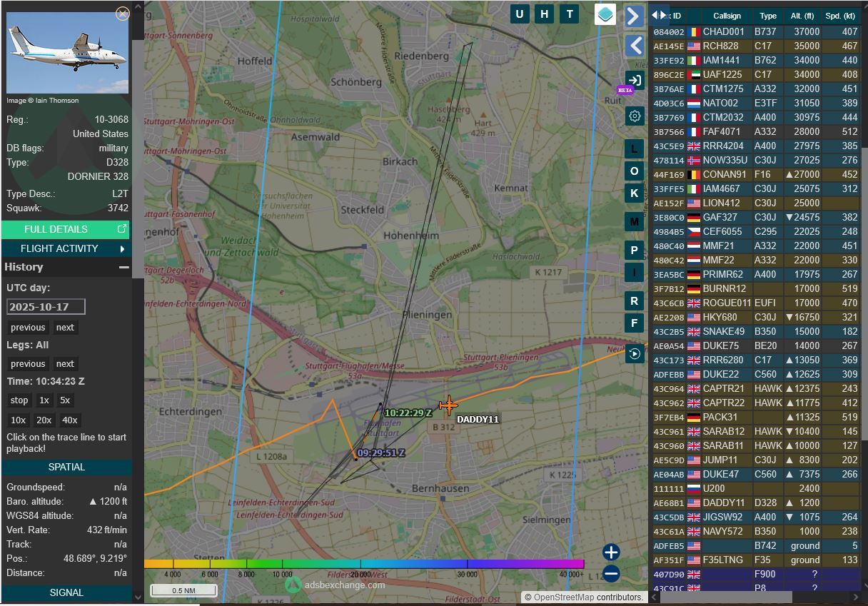The image size is (868, 606).
Task: Click the UTC day date field
Action: click(46, 307)
